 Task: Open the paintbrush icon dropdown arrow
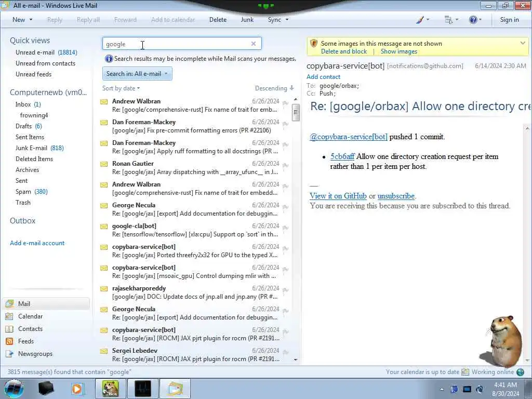pos(428,20)
